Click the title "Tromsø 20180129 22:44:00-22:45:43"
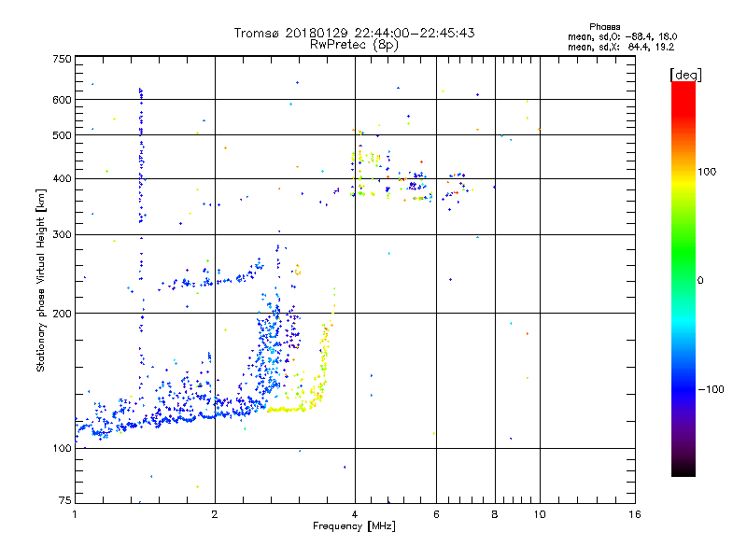The height and width of the screenshot is (560, 747). (354, 33)
